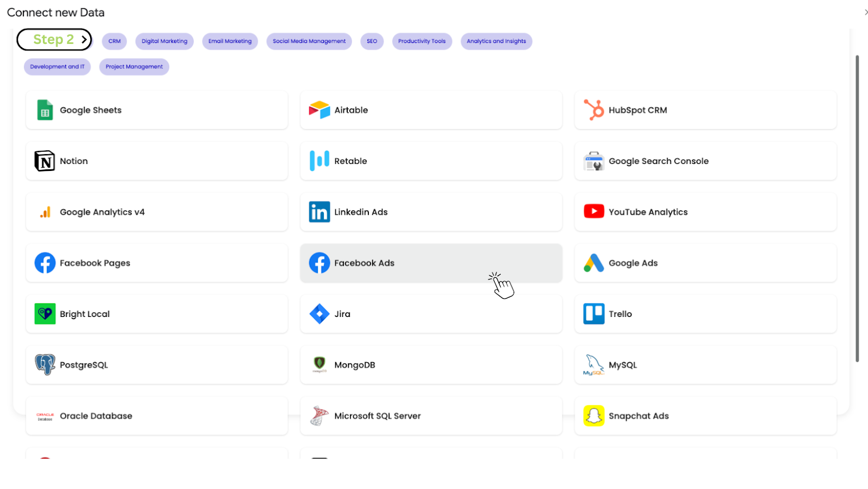Choose the HubSpot CRM sprocket icon
Image resolution: width=868 pixels, height=489 pixels.
(x=593, y=110)
